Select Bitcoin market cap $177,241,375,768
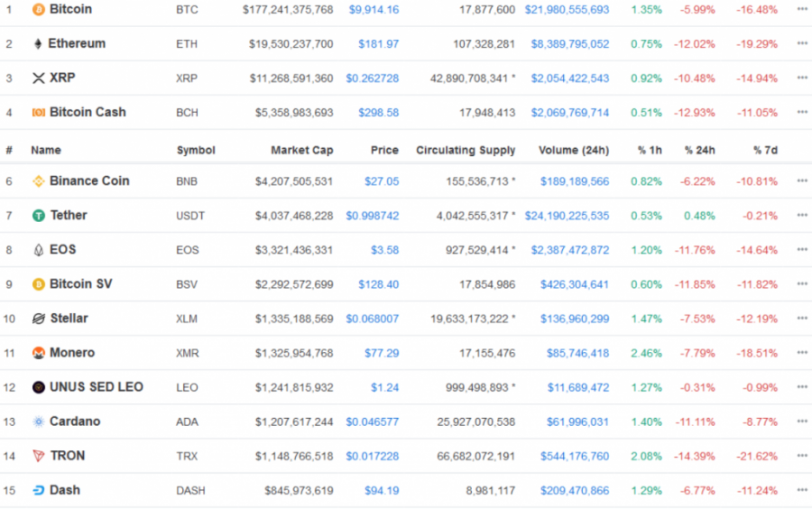812x509 pixels. point(288,10)
